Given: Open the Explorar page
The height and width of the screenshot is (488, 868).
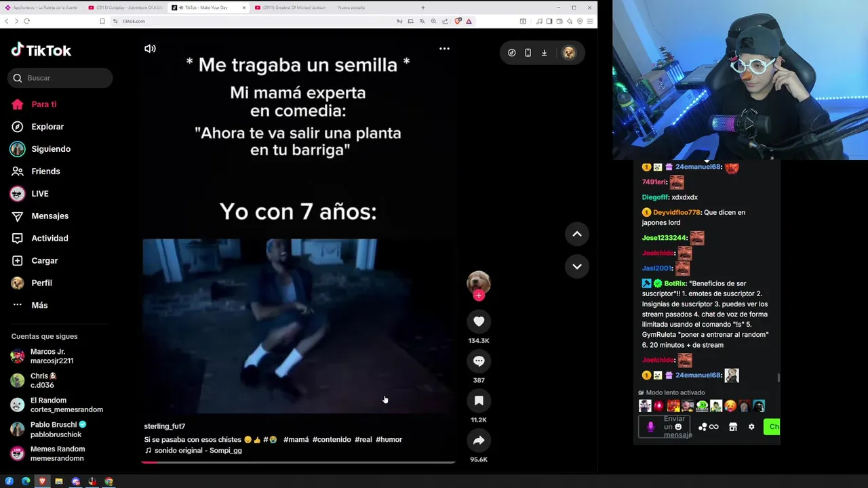Looking at the screenshot, I should 37,127.
